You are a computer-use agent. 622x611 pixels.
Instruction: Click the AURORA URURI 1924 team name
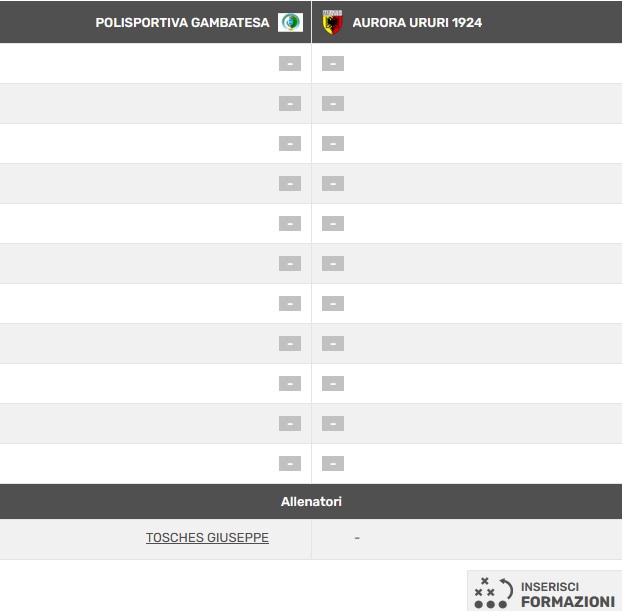[417, 23]
